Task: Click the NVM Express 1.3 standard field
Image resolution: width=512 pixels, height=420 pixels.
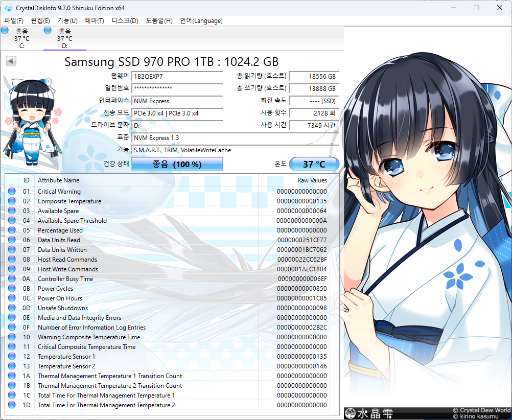Action: [x=235, y=137]
